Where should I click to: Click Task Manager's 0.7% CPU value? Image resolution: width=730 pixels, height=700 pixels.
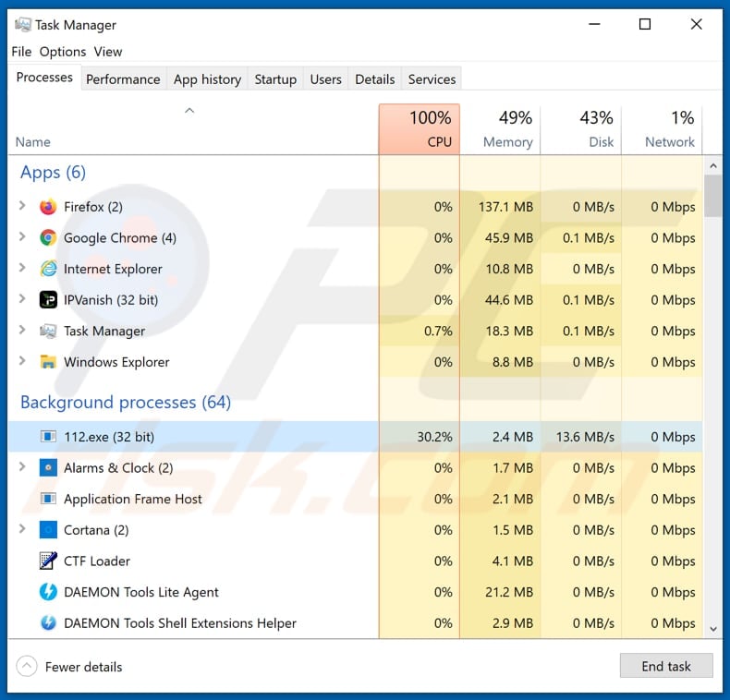[438, 331]
